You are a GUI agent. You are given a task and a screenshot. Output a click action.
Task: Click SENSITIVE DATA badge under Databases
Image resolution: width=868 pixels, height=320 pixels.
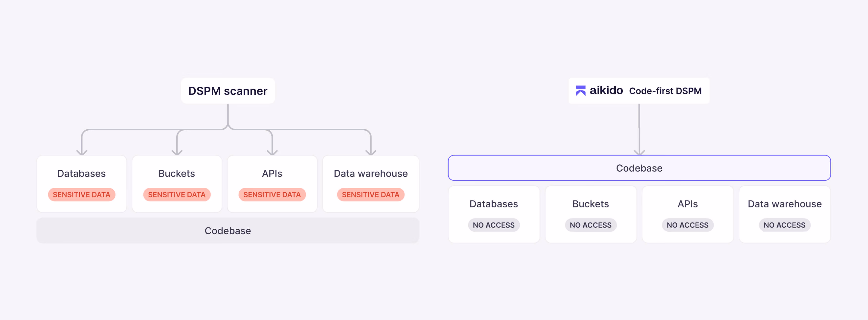[82, 195]
